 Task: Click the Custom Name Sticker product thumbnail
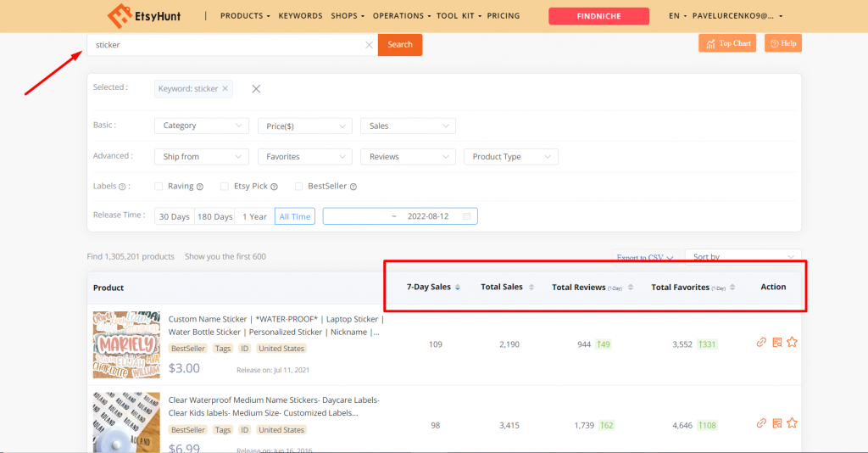[x=126, y=344]
